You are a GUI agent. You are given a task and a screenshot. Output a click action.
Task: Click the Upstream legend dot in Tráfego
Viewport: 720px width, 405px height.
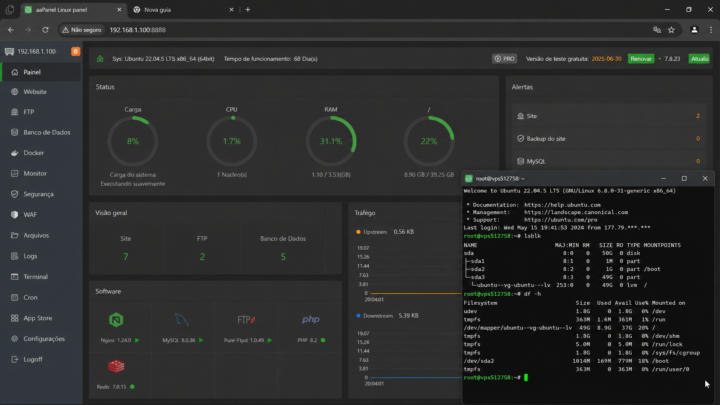[x=358, y=232]
